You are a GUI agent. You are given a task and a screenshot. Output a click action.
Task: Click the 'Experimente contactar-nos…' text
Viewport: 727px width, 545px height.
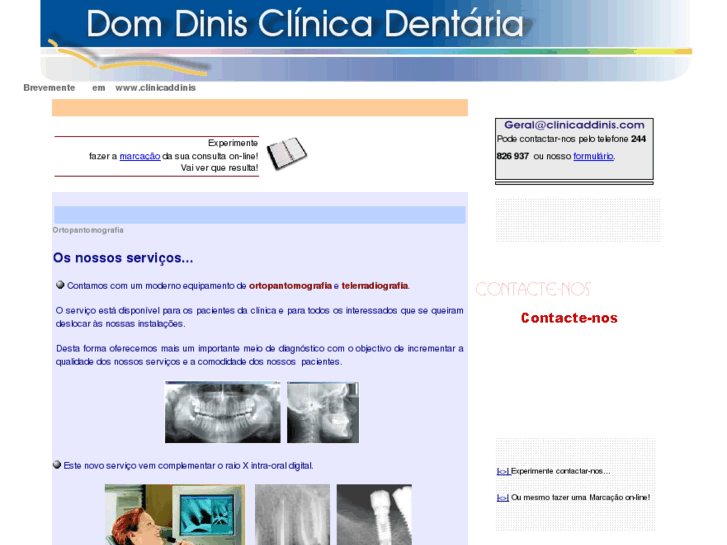point(561,471)
